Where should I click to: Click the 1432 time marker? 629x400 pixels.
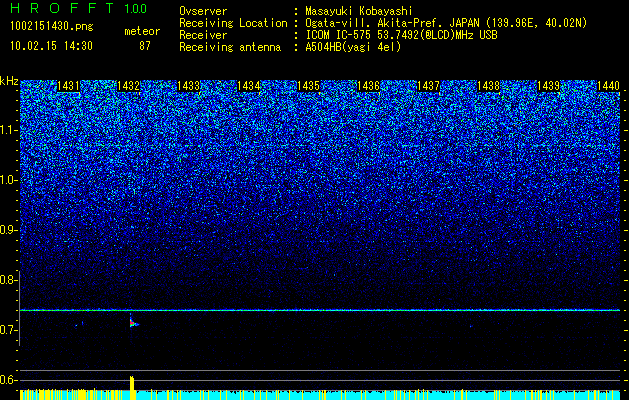click(128, 85)
